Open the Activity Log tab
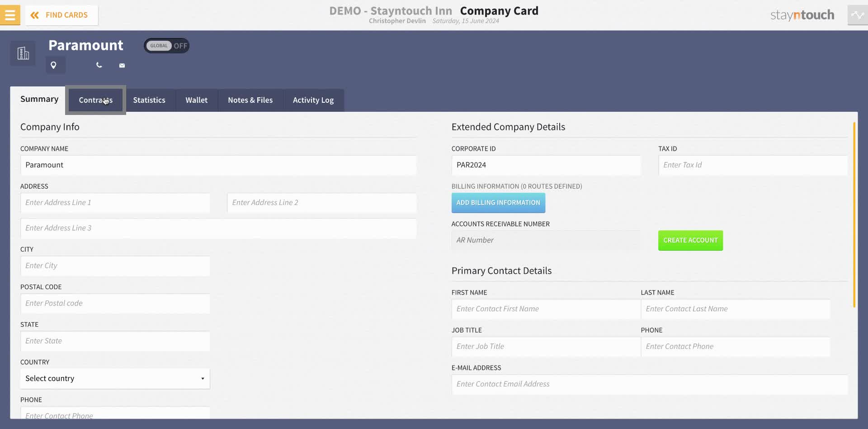Image resolution: width=868 pixels, height=429 pixels. (x=313, y=100)
